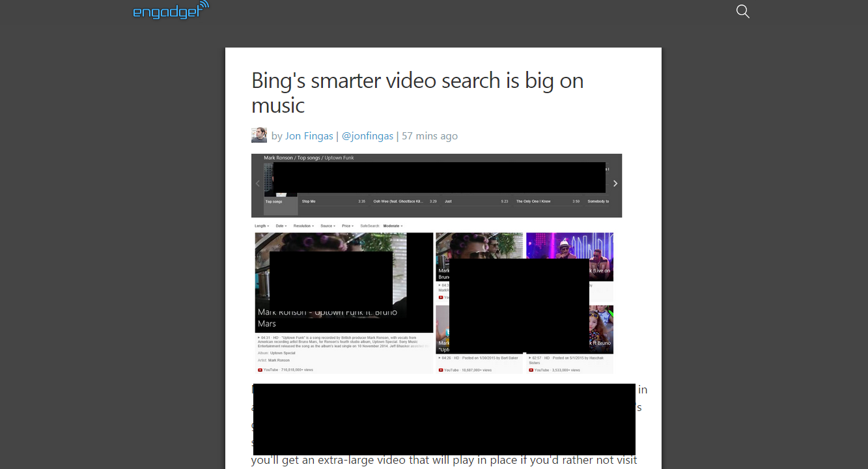
Task: Click next arrow in the songs carousel
Action: coord(615,184)
